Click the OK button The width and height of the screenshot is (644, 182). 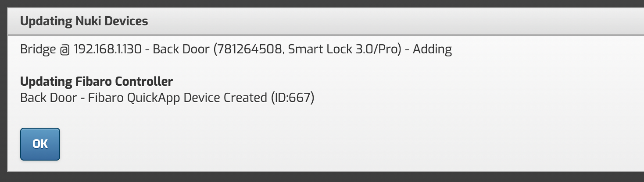pos(40,144)
